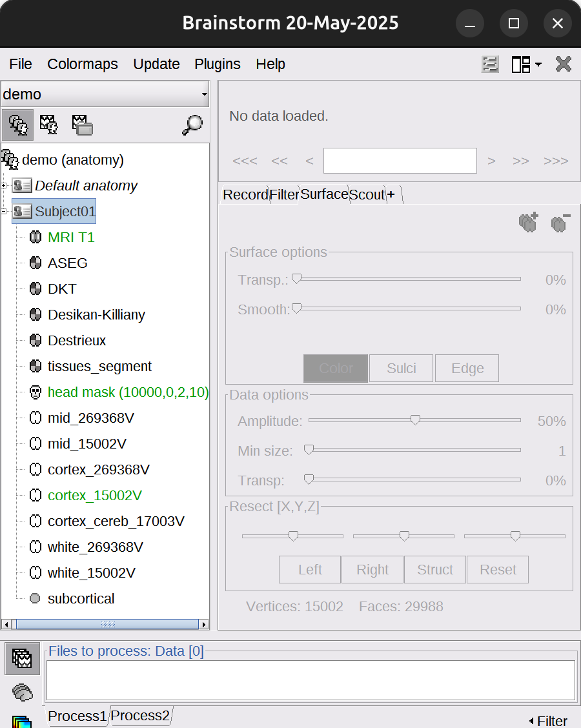Collapse the Subject01 tree node
Image resolution: width=581 pixels, height=728 pixels.
pyautogui.click(x=4, y=211)
